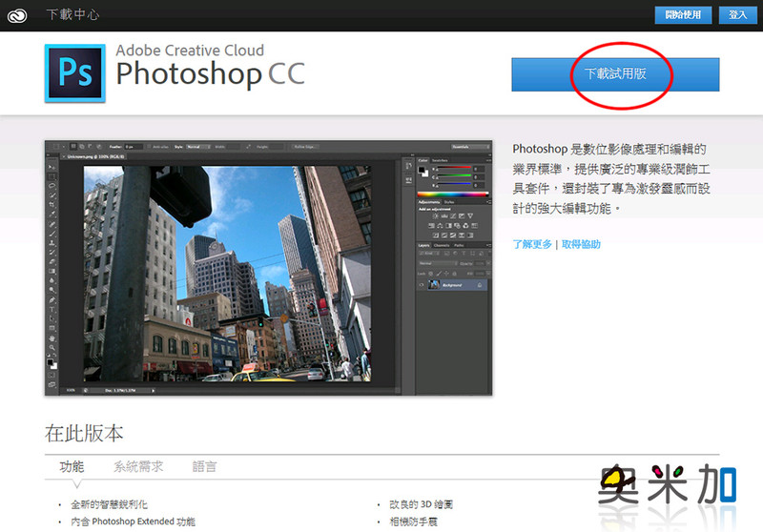Select the Hand tool in screenshot toolbar
763x532 pixels.
coord(52,338)
